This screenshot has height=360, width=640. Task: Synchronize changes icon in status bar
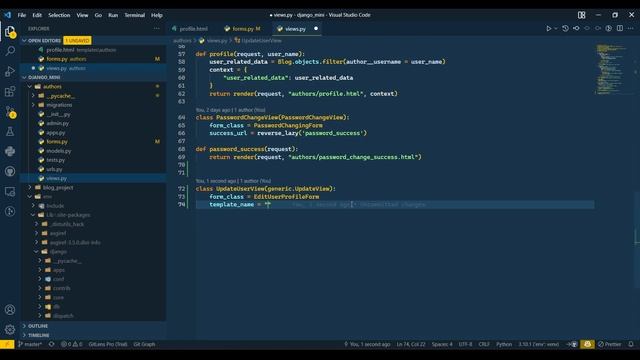(x=51, y=344)
